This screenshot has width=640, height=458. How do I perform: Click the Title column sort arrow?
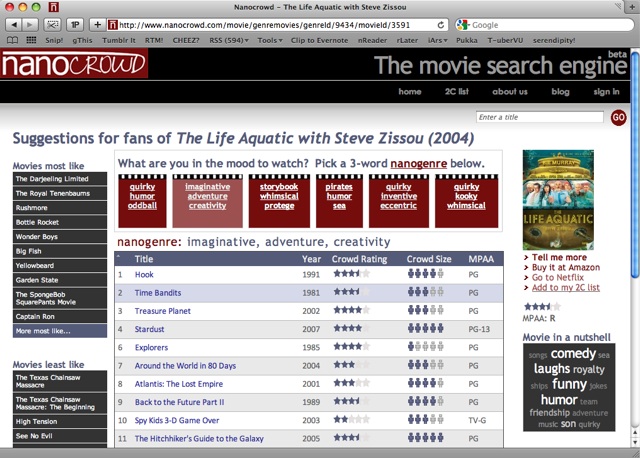tap(118, 258)
